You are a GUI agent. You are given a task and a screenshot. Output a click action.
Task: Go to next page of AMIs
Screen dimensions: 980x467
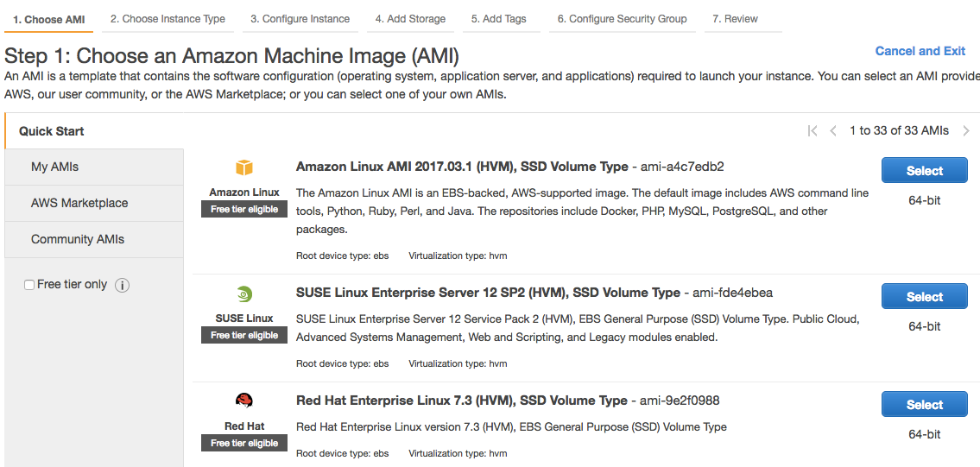pyautogui.click(x=965, y=131)
